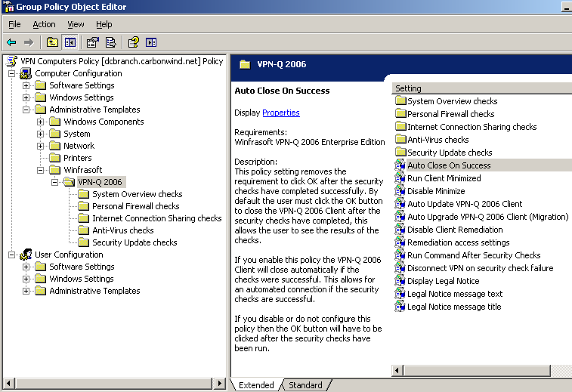Expand the Network node
The width and height of the screenshot is (572, 392).
(x=41, y=146)
